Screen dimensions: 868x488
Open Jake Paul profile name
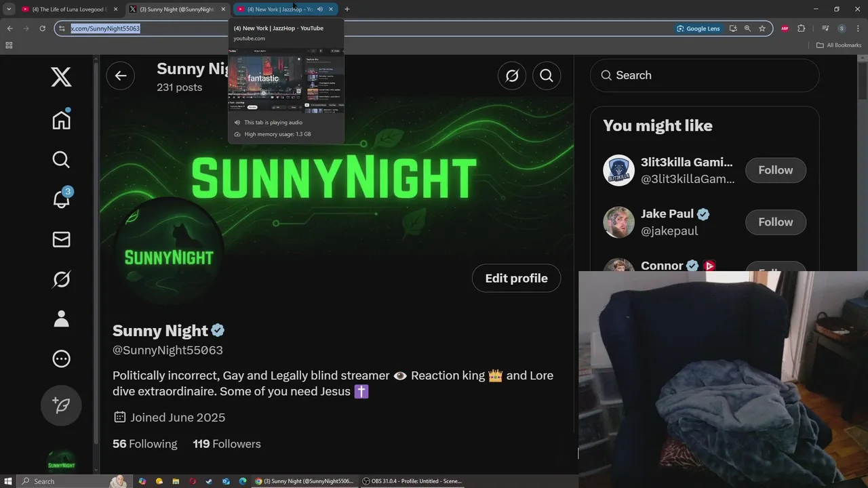(x=667, y=213)
